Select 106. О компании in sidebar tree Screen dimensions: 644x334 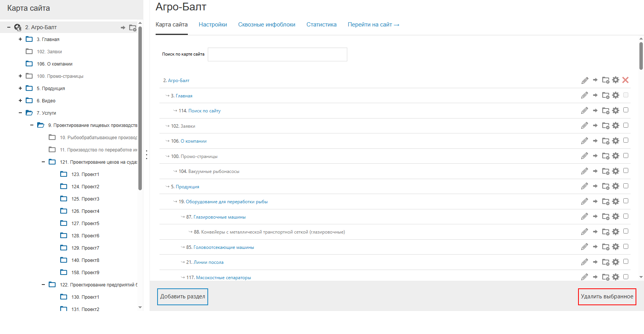(x=54, y=64)
